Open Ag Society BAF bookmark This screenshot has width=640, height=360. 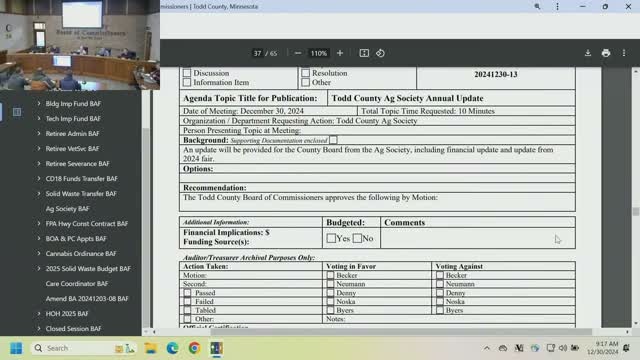point(67,209)
